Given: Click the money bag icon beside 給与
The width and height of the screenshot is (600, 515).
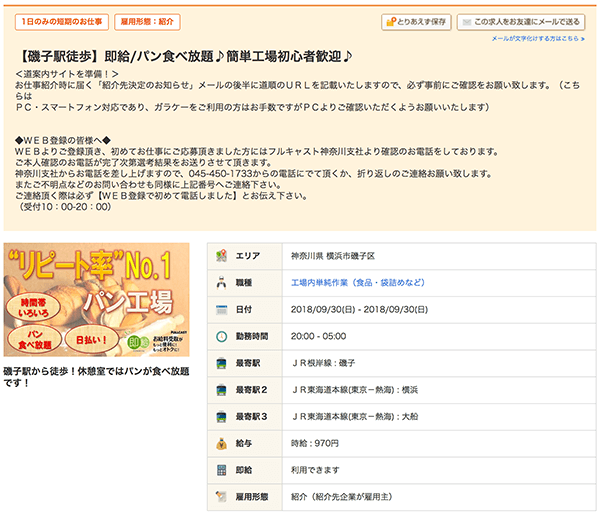Looking at the screenshot, I should click(x=221, y=443).
